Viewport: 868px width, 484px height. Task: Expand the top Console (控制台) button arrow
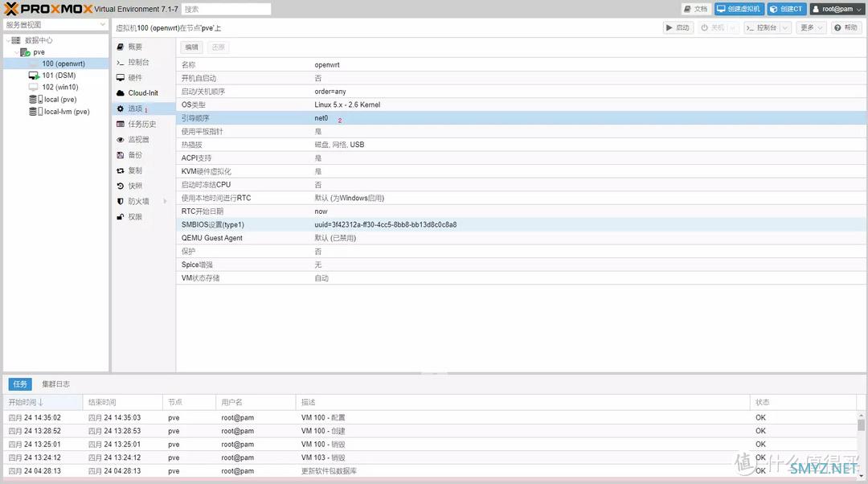click(x=785, y=27)
